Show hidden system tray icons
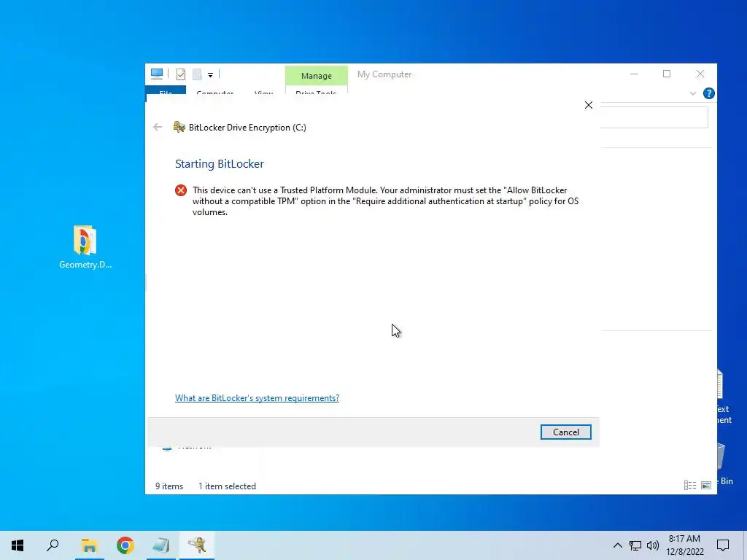The image size is (747, 560). (x=617, y=545)
